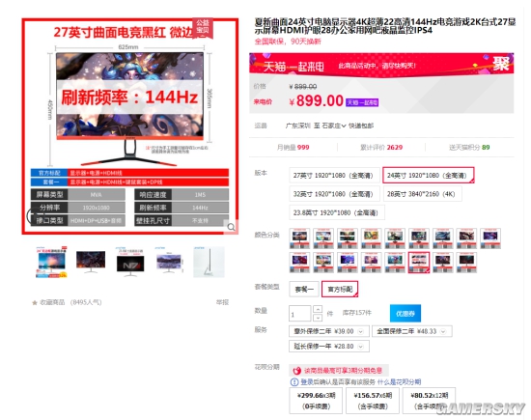This screenshot has height=420, width=531.
Task: Open the dark curved-screen monitor thumbnail
Action: click(91, 263)
